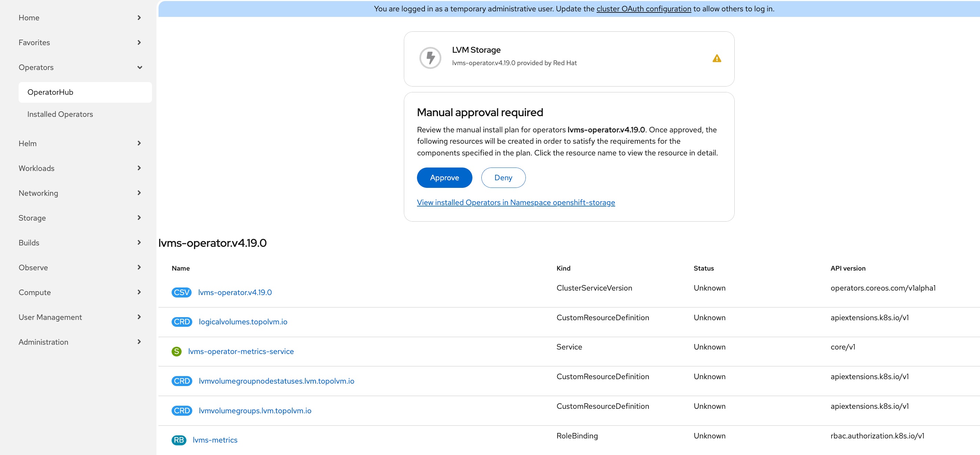Expand the Favorites navigation section
Viewport: 980px width, 455px height.
tap(80, 42)
